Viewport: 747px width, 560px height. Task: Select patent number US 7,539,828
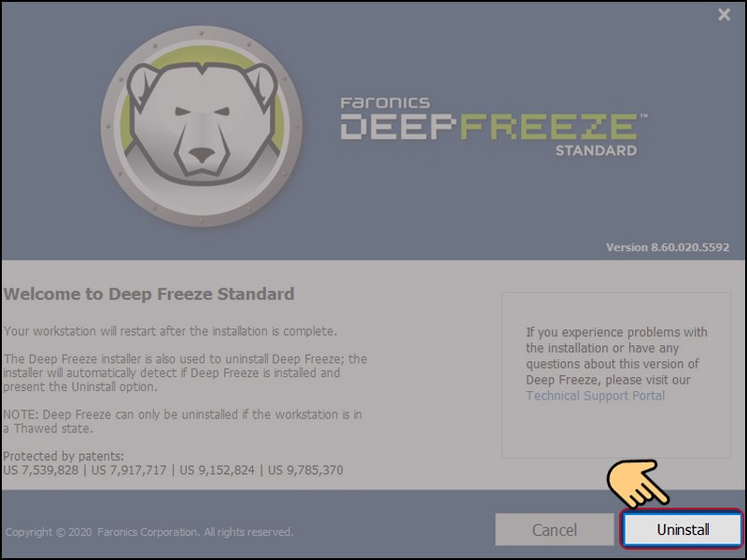[x=40, y=470]
